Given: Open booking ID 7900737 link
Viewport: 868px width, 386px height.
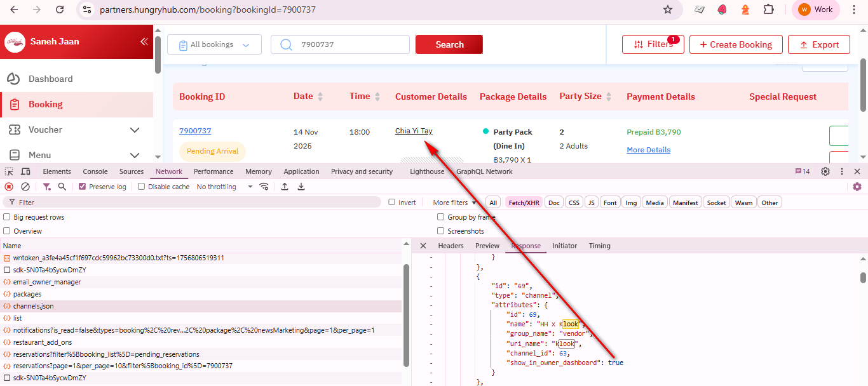Looking at the screenshot, I should click(195, 131).
